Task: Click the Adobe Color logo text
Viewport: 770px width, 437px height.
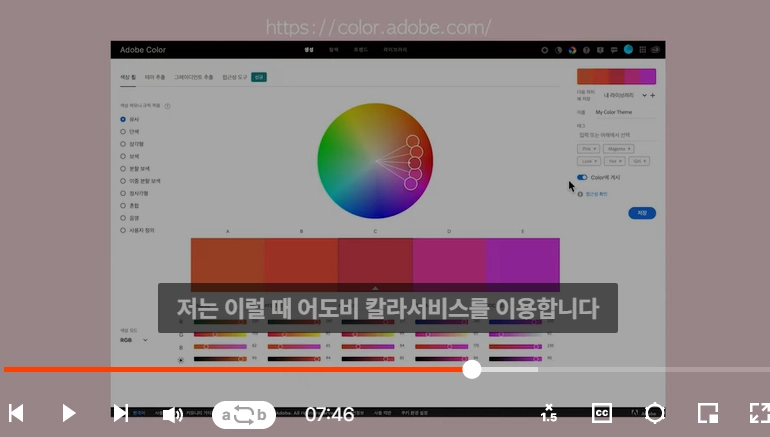Action: (x=143, y=50)
